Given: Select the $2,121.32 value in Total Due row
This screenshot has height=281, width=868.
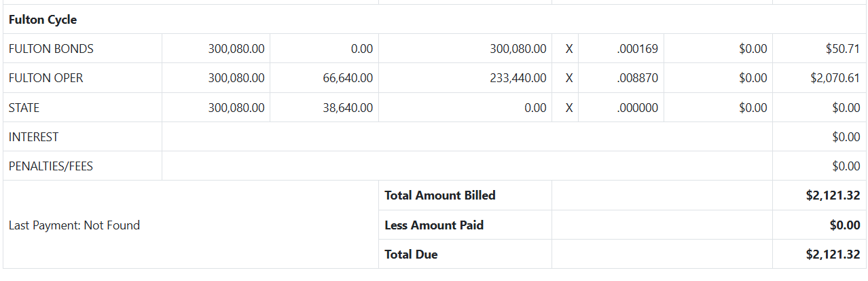Looking at the screenshot, I should (833, 255).
